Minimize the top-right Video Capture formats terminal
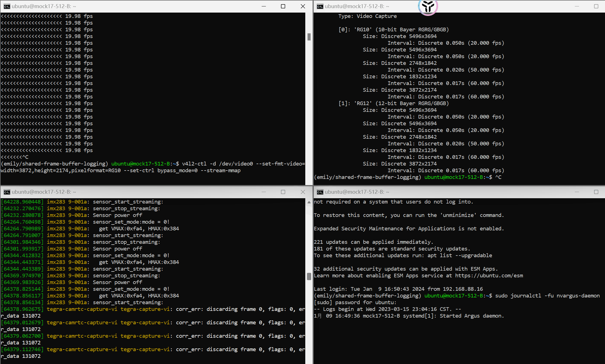Screen dimensions: 605x364 coord(576,6)
